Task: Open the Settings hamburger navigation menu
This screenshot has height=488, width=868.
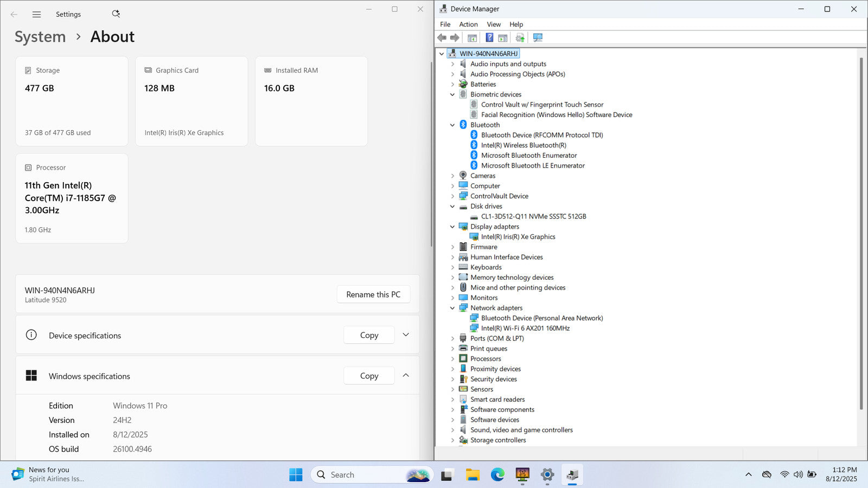Action: click(x=36, y=15)
